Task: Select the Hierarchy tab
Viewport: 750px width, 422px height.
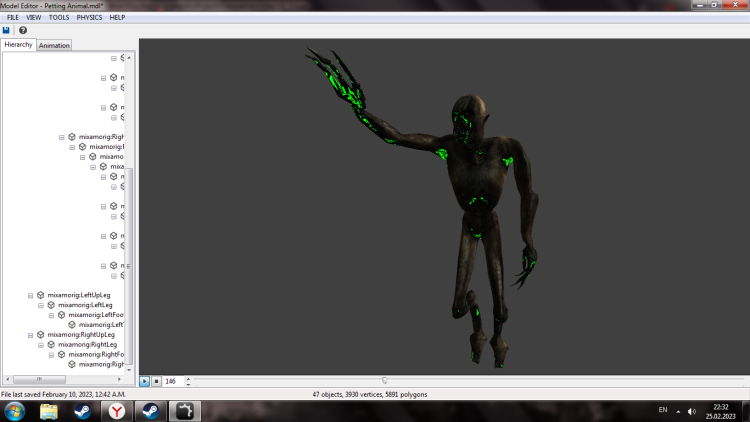Action: click(18, 45)
